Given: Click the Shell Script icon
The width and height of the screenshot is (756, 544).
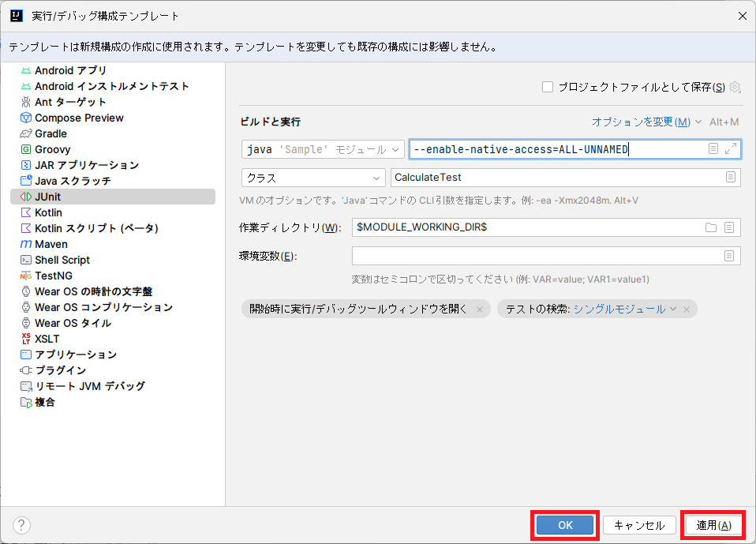Looking at the screenshot, I should (x=26, y=260).
